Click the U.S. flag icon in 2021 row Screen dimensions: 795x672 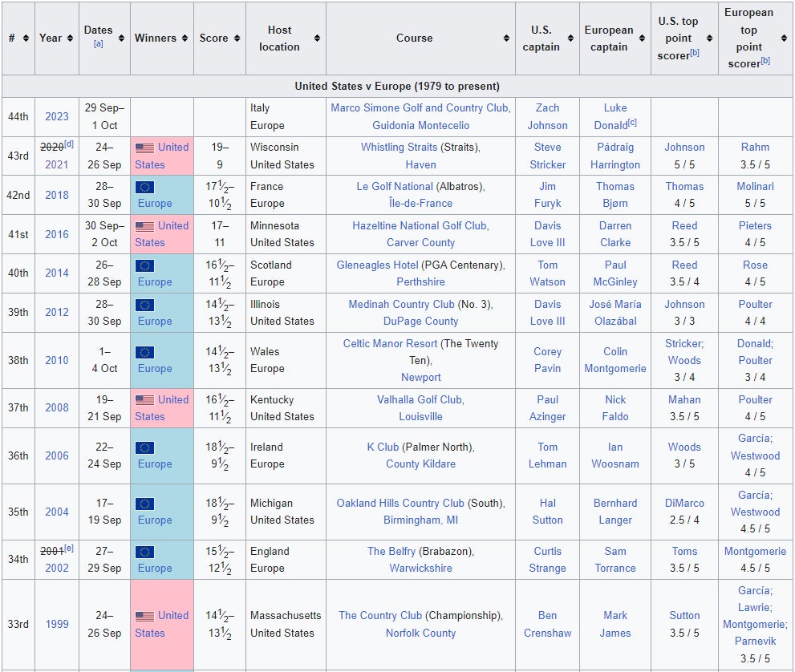click(144, 148)
